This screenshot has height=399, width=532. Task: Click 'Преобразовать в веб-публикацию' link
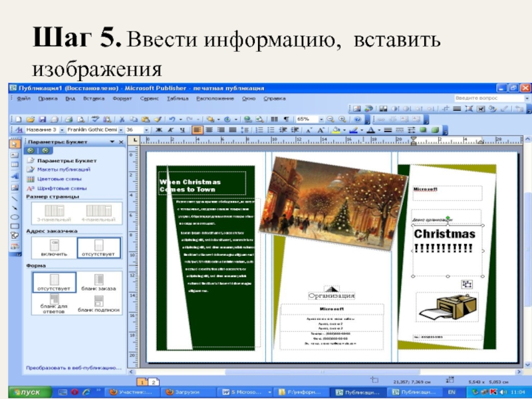[73, 367]
